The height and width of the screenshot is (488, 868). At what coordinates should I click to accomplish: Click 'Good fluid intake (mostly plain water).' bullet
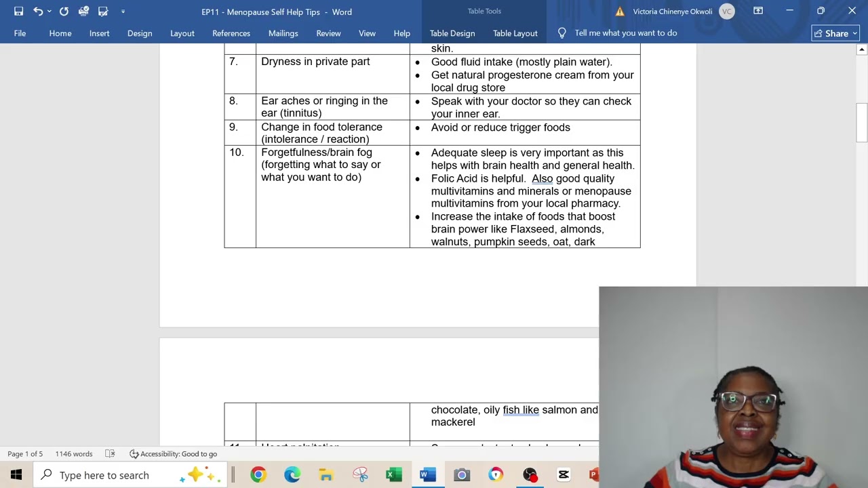tap(521, 62)
